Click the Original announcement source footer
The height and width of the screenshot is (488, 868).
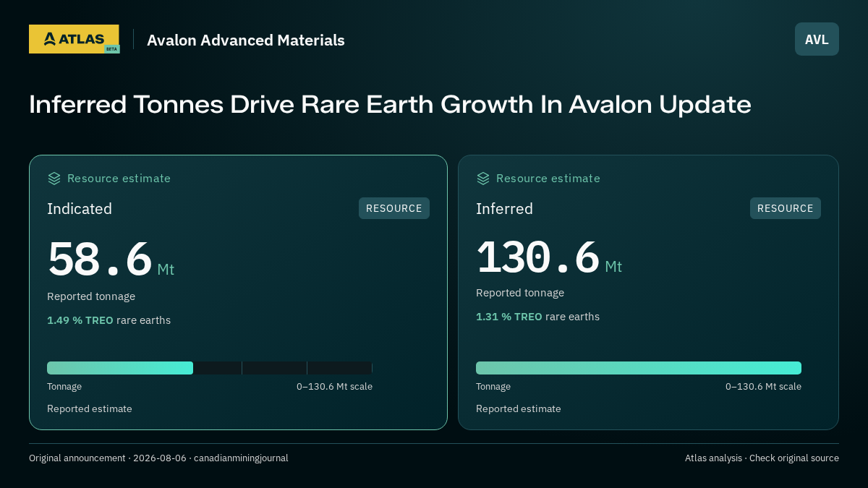pos(158,458)
